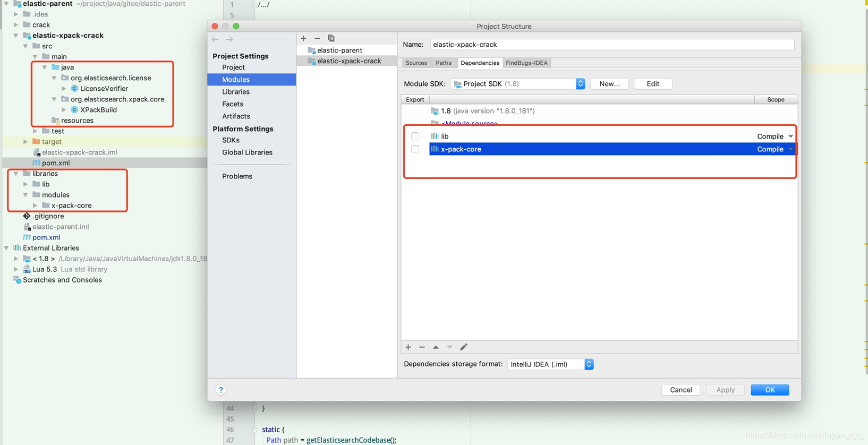Edit the dependency with the pencil icon
This screenshot has height=445, width=868.
464,347
